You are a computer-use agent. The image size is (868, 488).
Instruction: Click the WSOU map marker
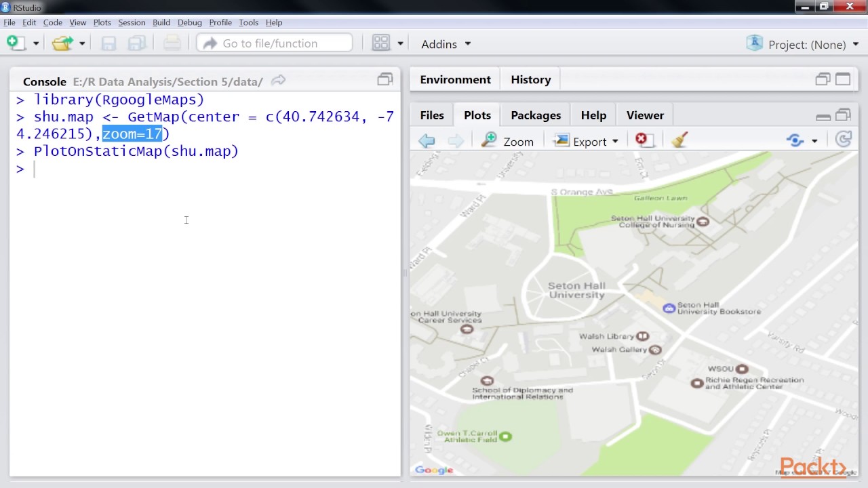click(743, 369)
